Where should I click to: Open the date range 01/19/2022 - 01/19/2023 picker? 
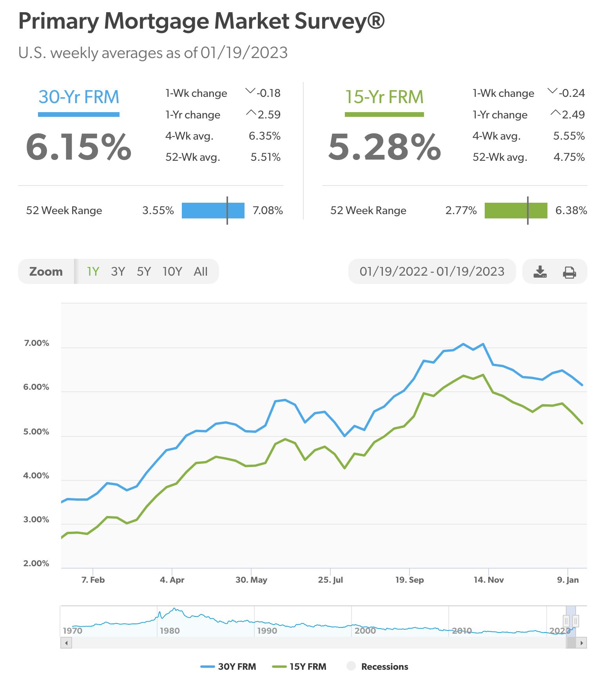click(432, 272)
